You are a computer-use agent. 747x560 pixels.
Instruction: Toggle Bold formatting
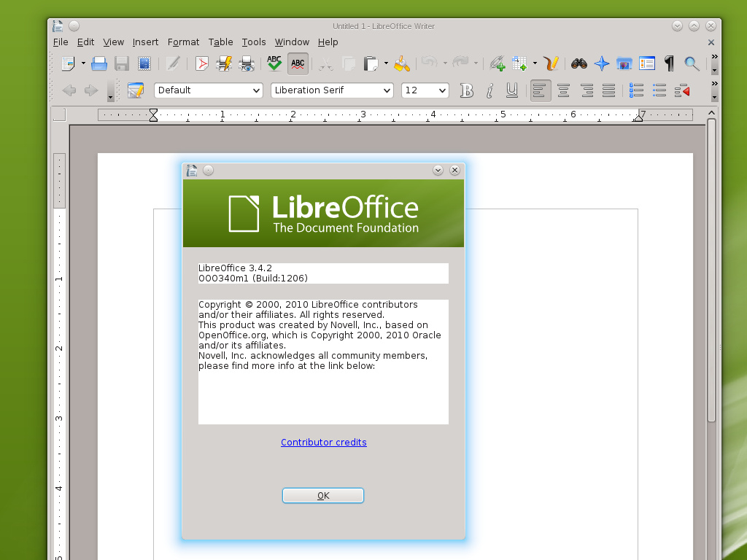coord(467,90)
